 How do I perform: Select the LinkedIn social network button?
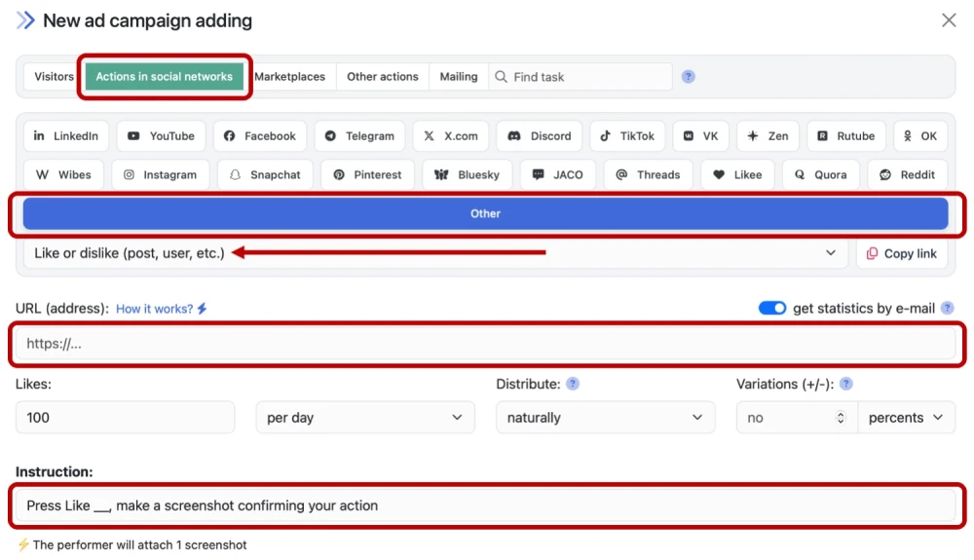coord(65,136)
